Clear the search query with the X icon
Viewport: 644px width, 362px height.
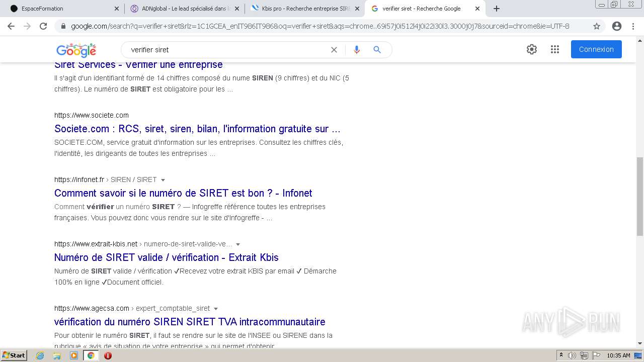(334, 50)
